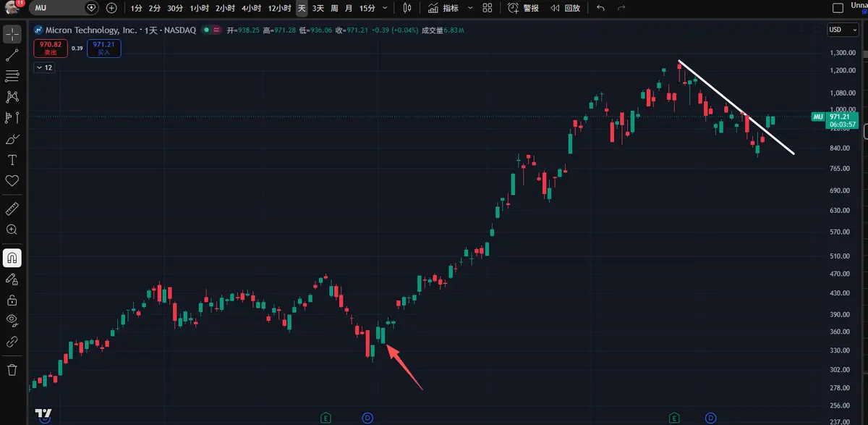
Task: Activate the zoom in tool
Action: click(x=12, y=230)
